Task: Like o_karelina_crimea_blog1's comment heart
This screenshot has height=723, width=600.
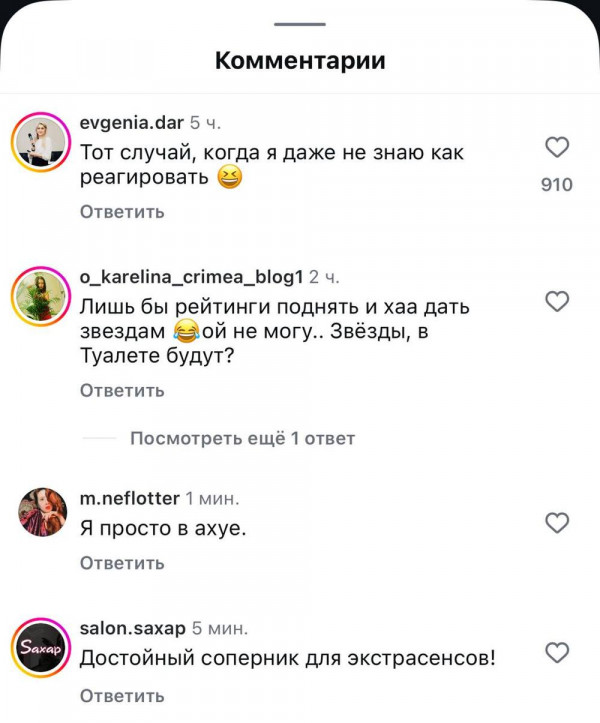Action: [557, 301]
